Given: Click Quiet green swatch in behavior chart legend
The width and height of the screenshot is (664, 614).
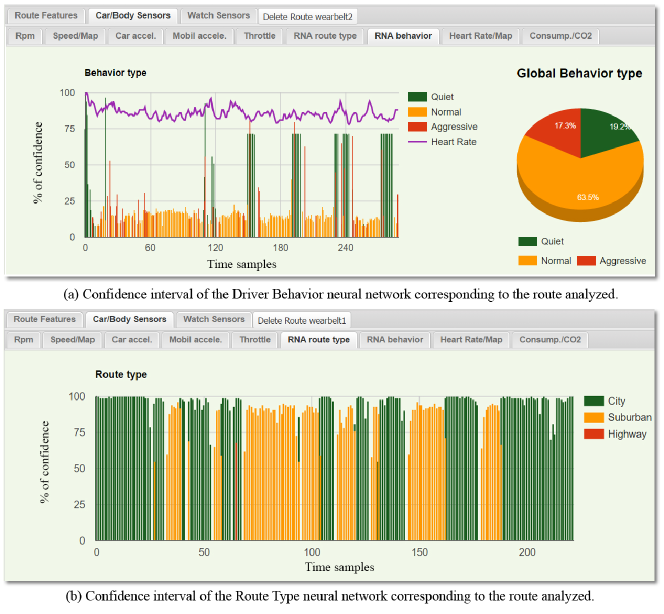Looking at the screenshot, I should (417, 97).
